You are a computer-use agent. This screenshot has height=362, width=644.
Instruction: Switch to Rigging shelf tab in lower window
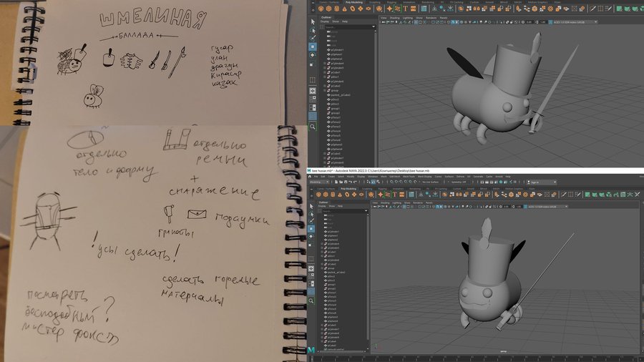382,188
